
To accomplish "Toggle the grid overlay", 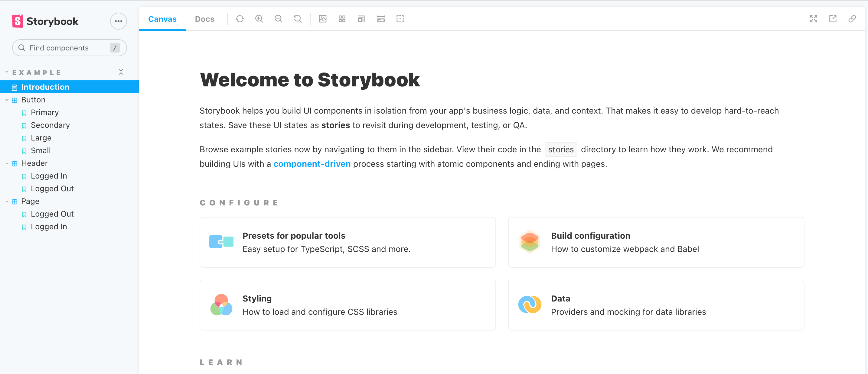I will (x=342, y=19).
